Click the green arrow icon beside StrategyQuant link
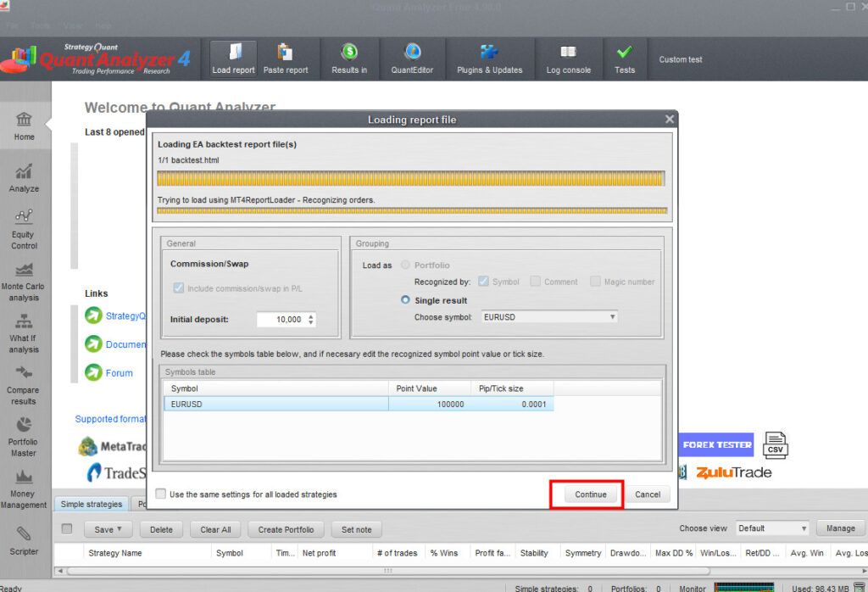 tap(93, 316)
